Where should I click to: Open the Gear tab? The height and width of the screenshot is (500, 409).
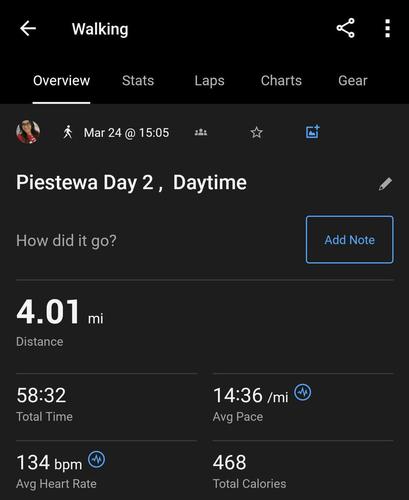(x=353, y=81)
